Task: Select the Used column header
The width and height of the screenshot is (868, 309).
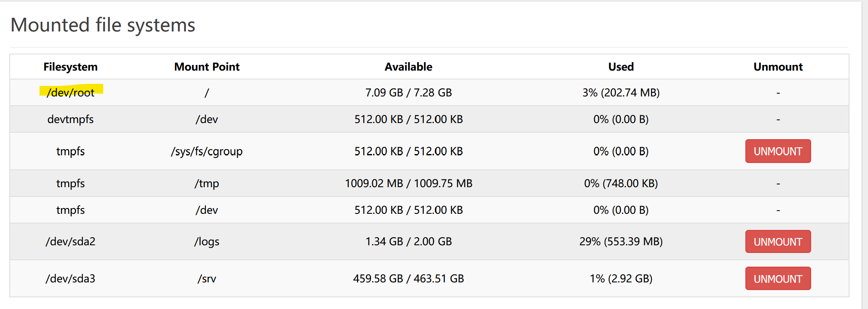Action: pyautogui.click(x=621, y=67)
